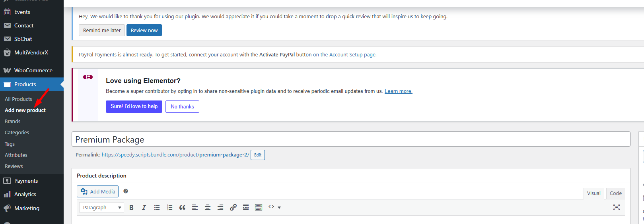
Task: Align text left in editor
Action: (x=195, y=207)
